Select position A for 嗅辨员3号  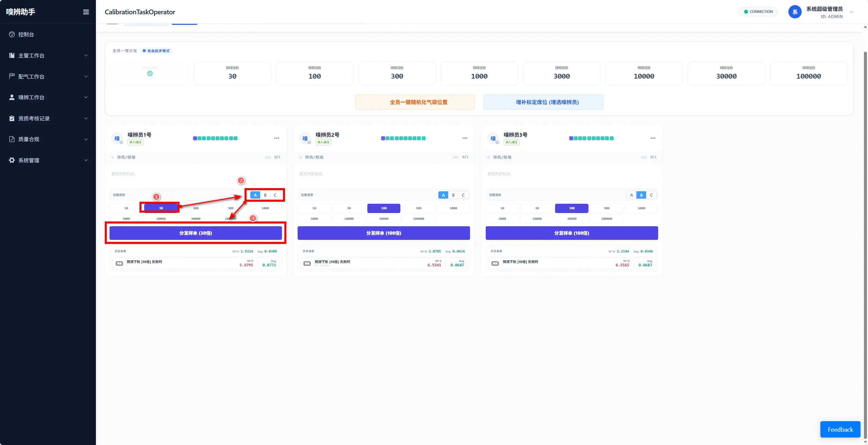[631, 195]
